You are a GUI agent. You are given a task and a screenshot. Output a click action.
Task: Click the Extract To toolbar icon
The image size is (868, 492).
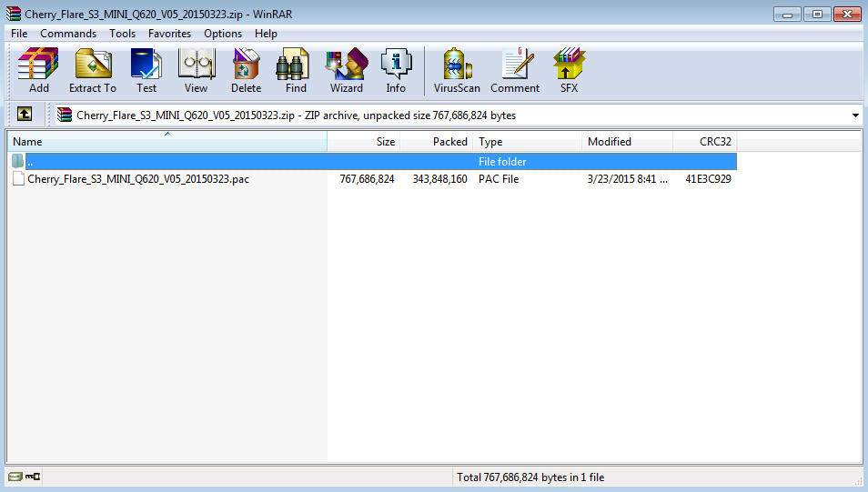[x=93, y=71]
